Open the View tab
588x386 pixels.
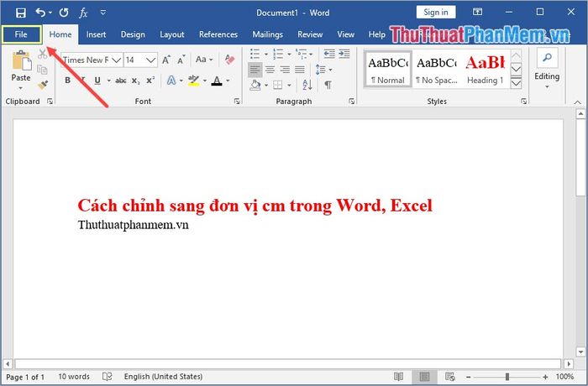point(345,34)
